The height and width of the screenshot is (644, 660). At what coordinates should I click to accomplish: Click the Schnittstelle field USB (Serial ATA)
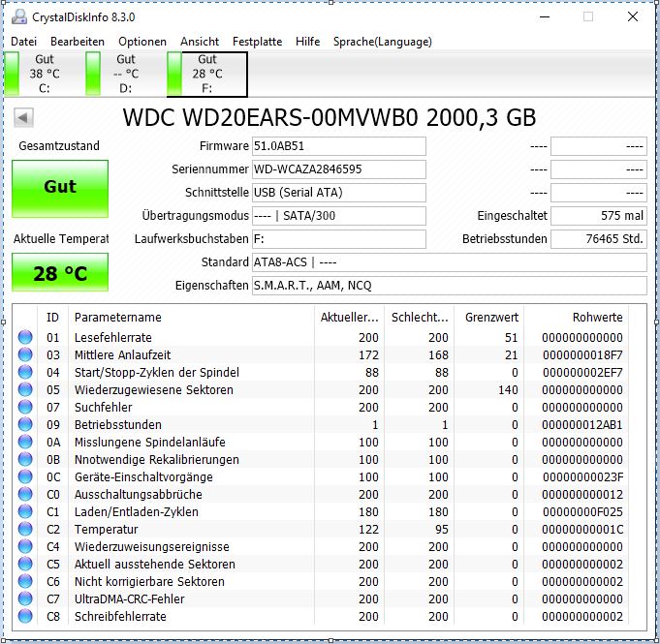point(339,193)
